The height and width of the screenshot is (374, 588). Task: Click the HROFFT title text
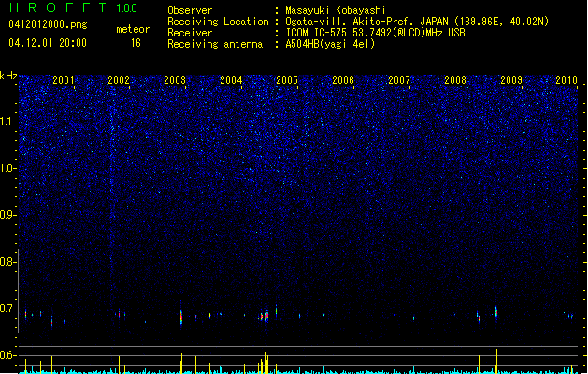tap(57, 7)
